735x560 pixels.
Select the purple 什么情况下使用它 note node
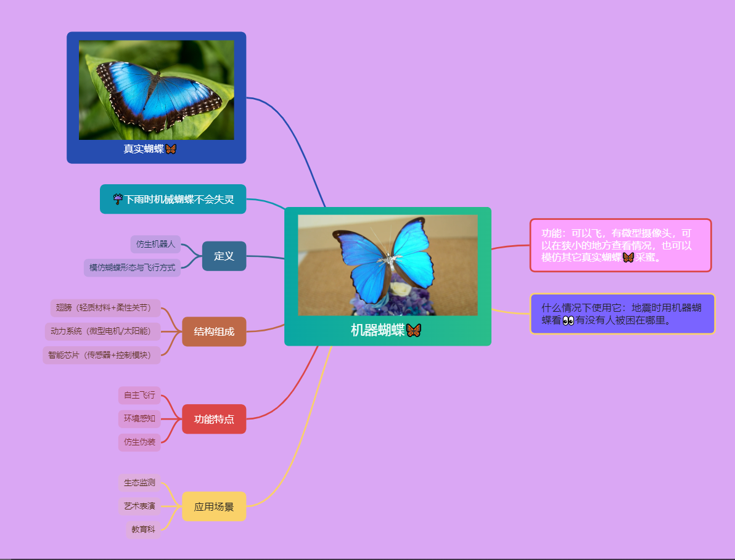(623, 314)
